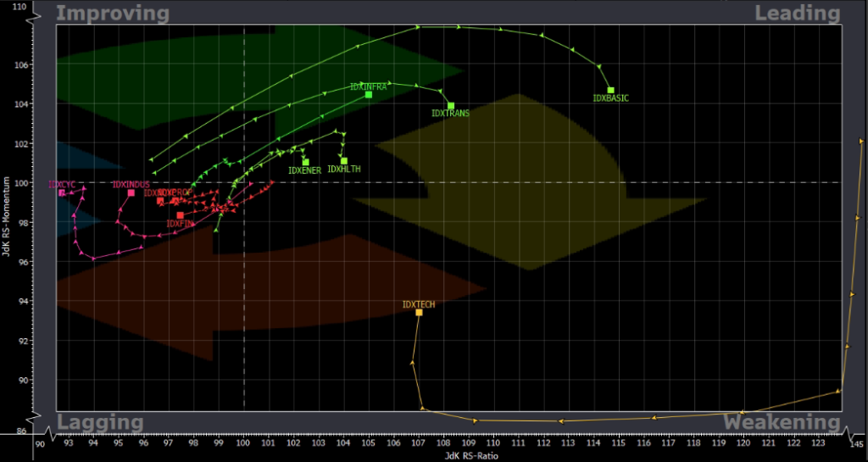868x462 pixels.
Task: Click the IDXTRANS label
Action: point(451,114)
